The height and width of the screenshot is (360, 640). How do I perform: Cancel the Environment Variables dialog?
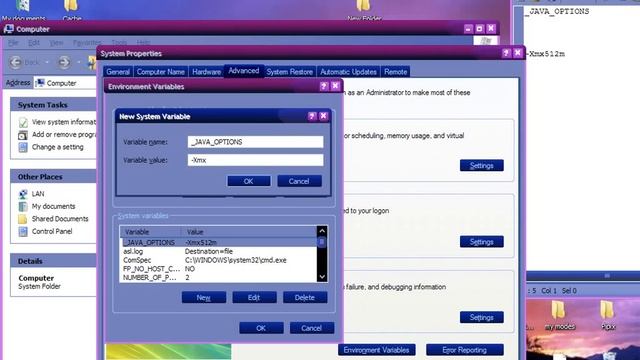pyautogui.click(x=312, y=328)
